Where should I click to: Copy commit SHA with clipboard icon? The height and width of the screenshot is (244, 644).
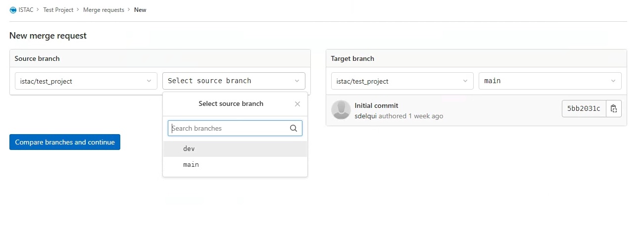(x=614, y=109)
